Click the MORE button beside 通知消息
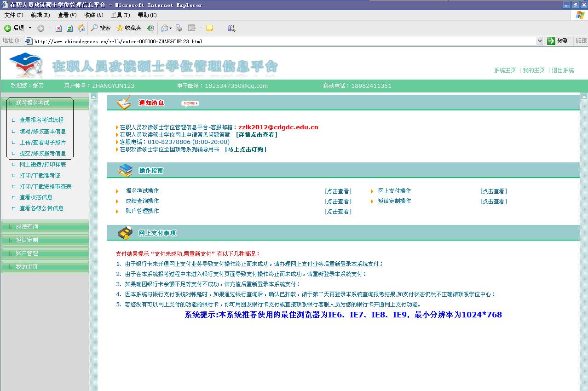Image resolution: width=588 pixels, height=391 pixels. [190, 103]
